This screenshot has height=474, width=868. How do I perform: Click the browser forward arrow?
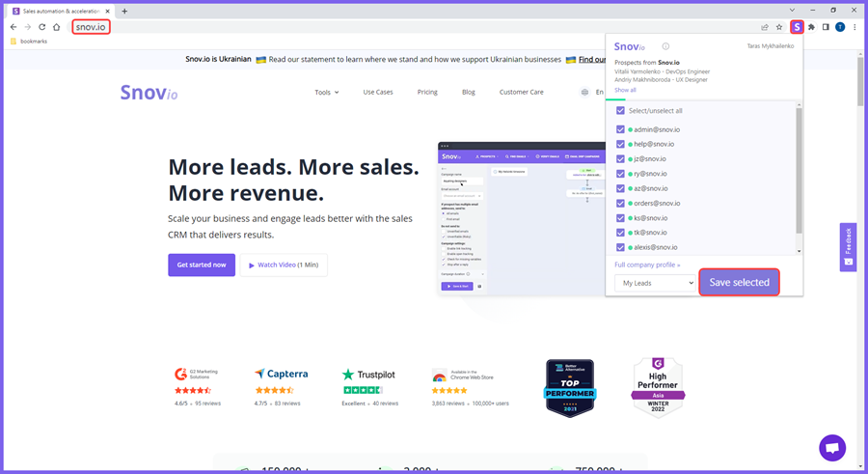(x=28, y=27)
